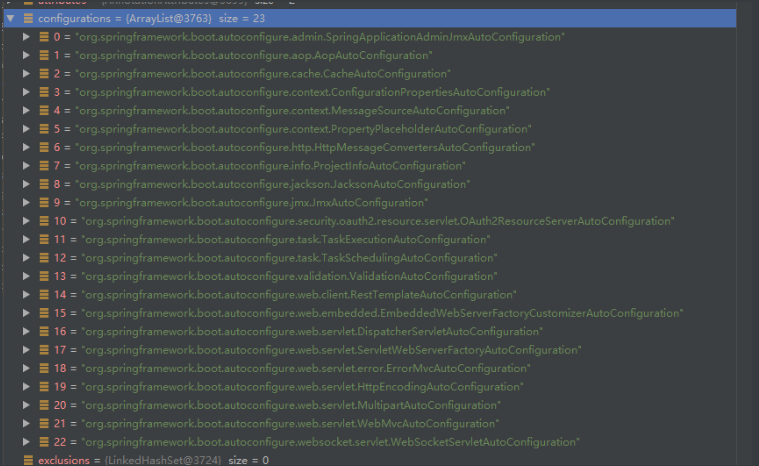The width and height of the screenshot is (759, 466).
Task: Click the field icon of element 22
Action: pos(44,441)
